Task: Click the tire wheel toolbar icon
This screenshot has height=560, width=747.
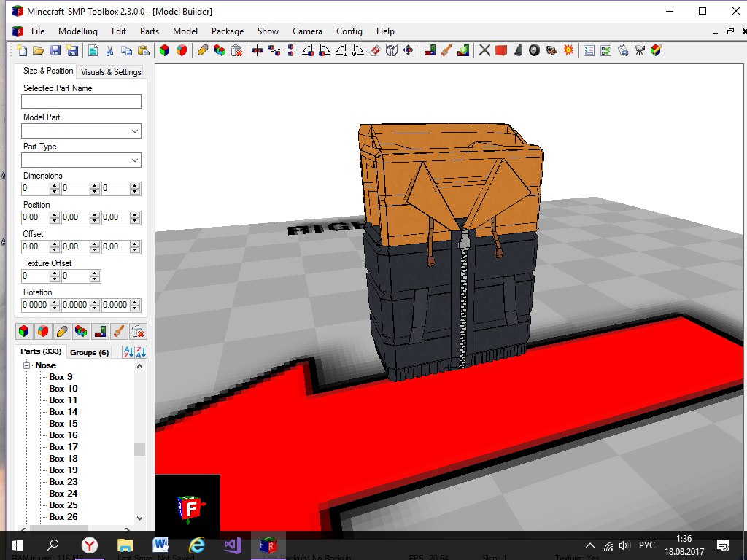Action: pos(535,50)
